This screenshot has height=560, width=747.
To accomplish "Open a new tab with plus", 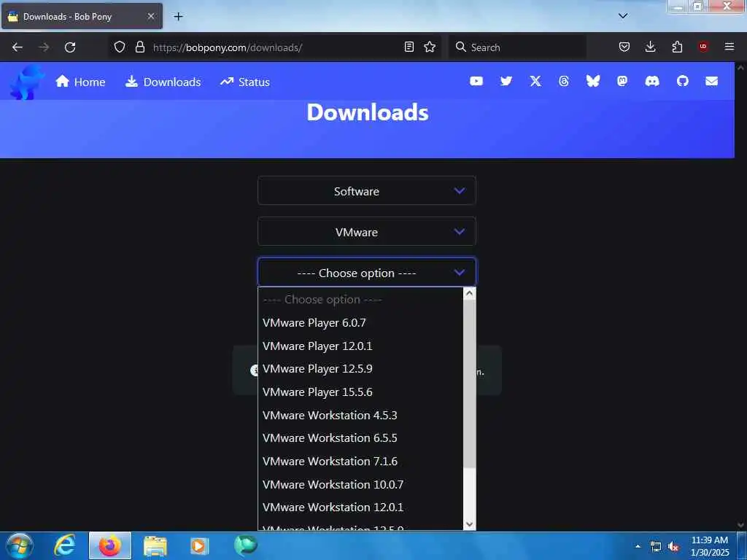I will (178, 17).
